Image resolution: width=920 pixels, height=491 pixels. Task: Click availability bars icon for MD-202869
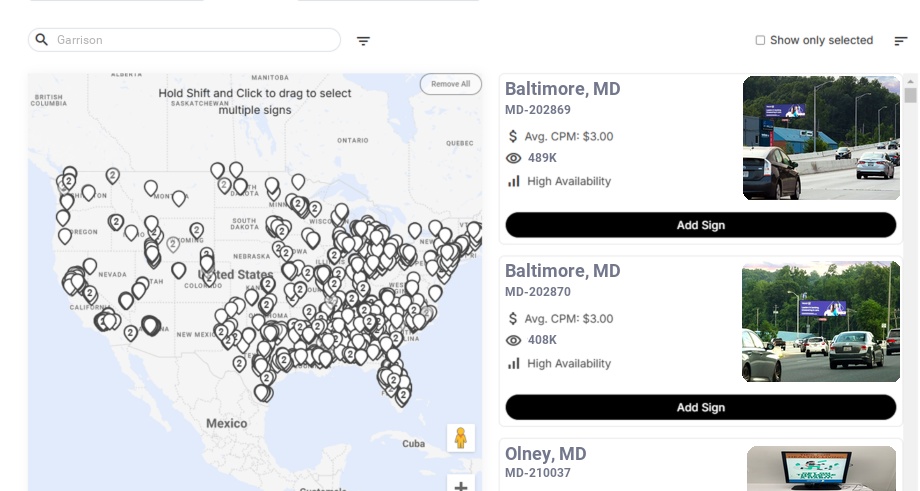pos(514,181)
